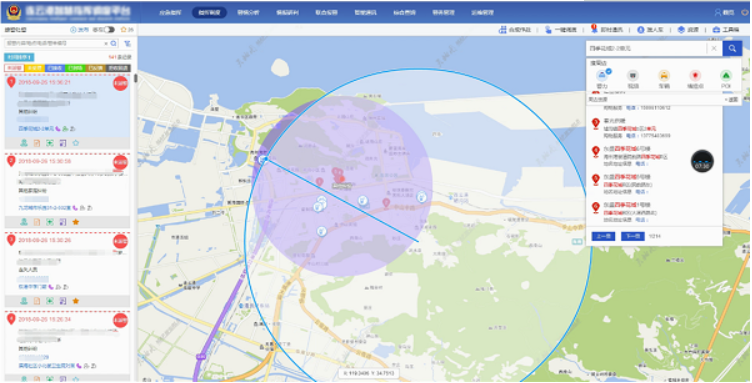This screenshot has width=752, height=383.
Task: Click the user account name at top right
Action: [x=725, y=12]
